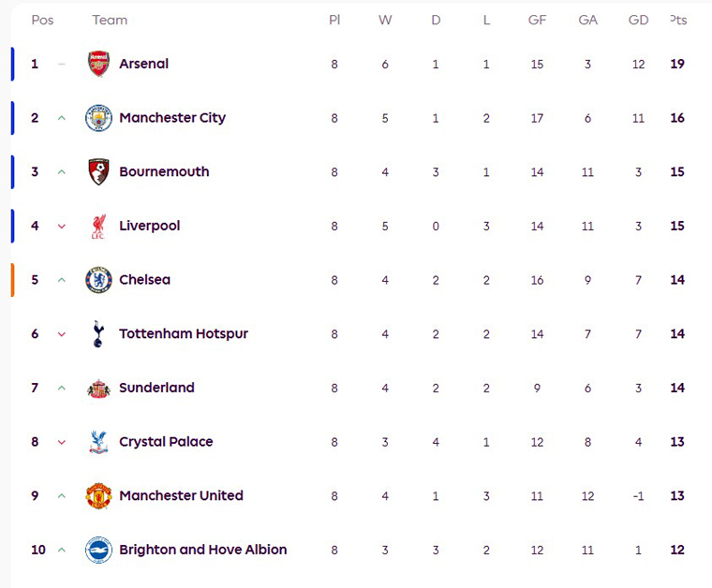Click the Arsenal club crest
The image size is (712, 588).
[98, 64]
